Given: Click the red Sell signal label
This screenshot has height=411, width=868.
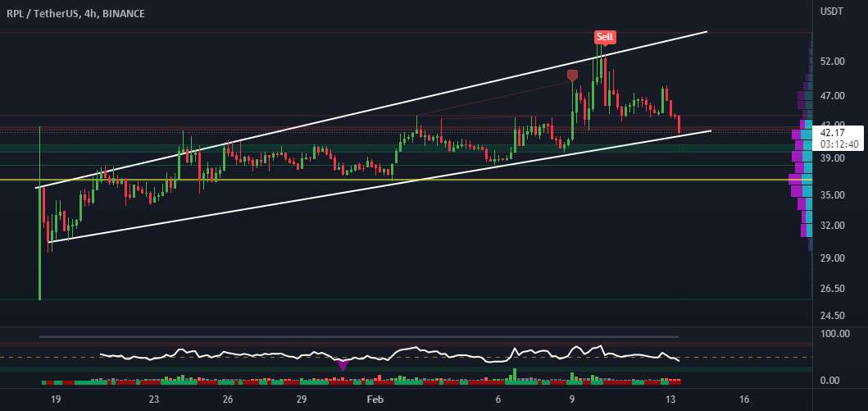Looking at the screenshot, I should [605, 38].
